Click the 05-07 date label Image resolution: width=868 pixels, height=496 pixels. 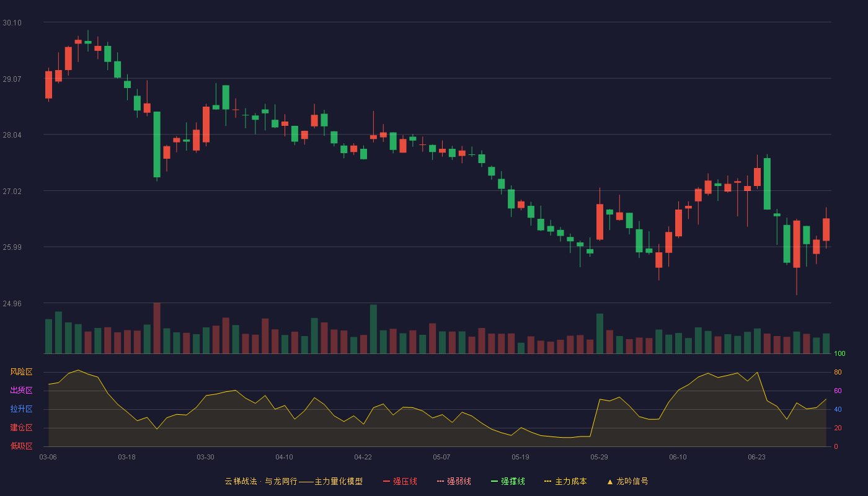click(x=441, y=457)
